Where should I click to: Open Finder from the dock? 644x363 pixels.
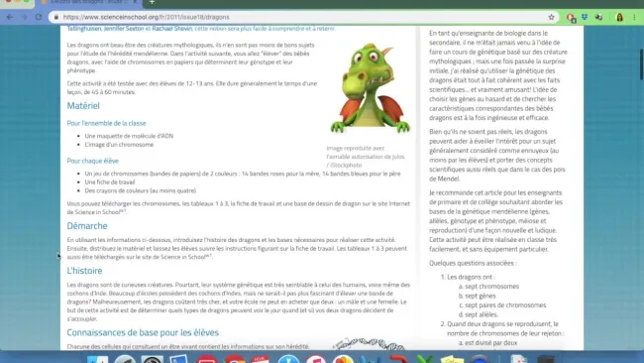click(98, 359)
